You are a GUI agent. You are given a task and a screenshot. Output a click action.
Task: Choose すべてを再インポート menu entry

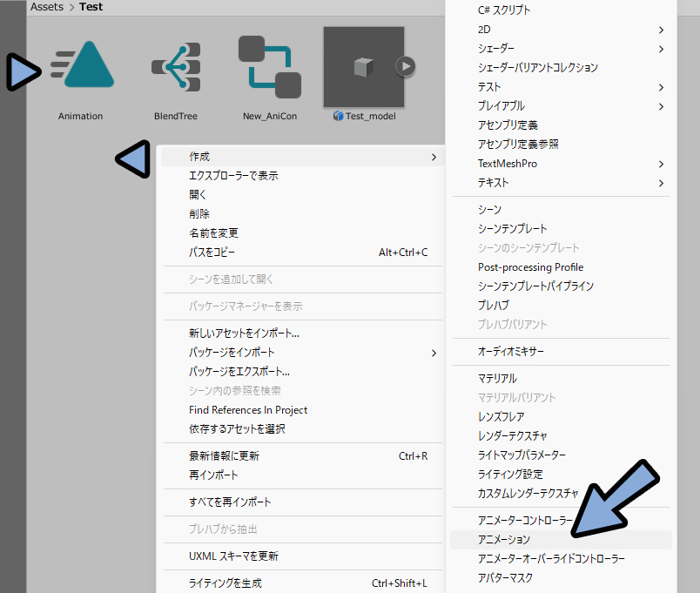pyautogui.click(x=303, y=502)
